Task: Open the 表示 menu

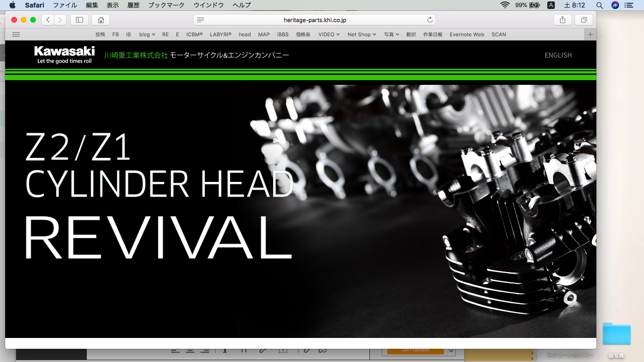Action: [x=113, y=5]
